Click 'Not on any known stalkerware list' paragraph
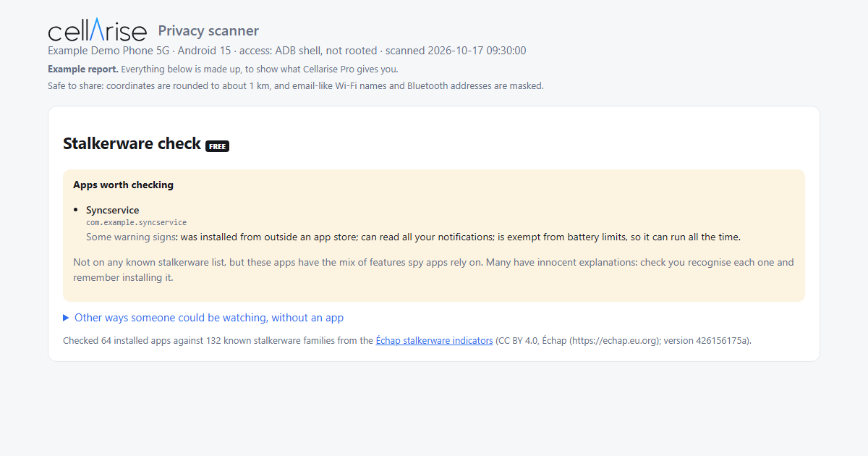The image size is (868, 456). [x=433, y=269]
